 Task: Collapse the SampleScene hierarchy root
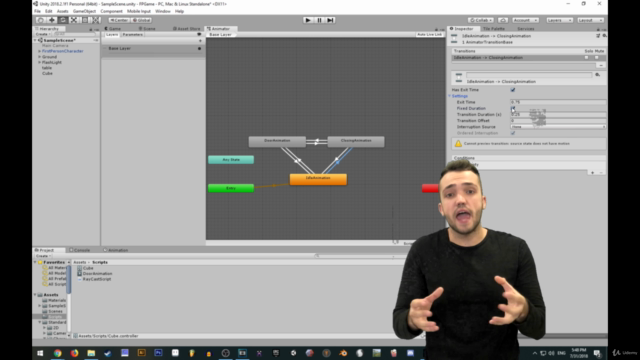(x=36, y=40)
